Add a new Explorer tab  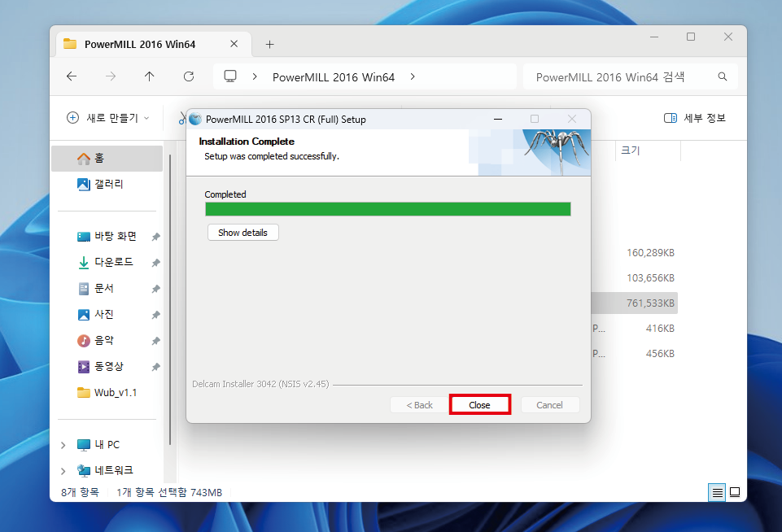(x=270, y=45)
